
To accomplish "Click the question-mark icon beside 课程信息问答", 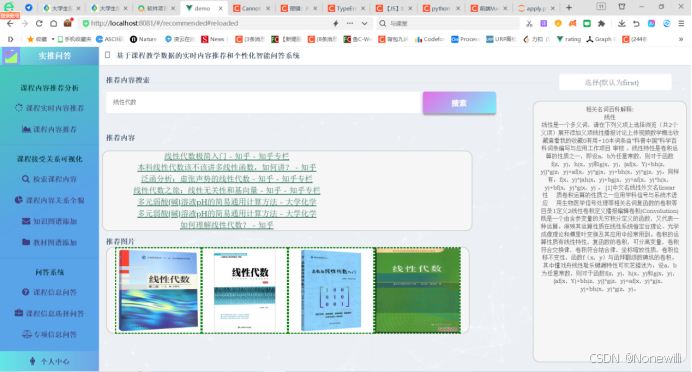I will click(x=26, y=292).
